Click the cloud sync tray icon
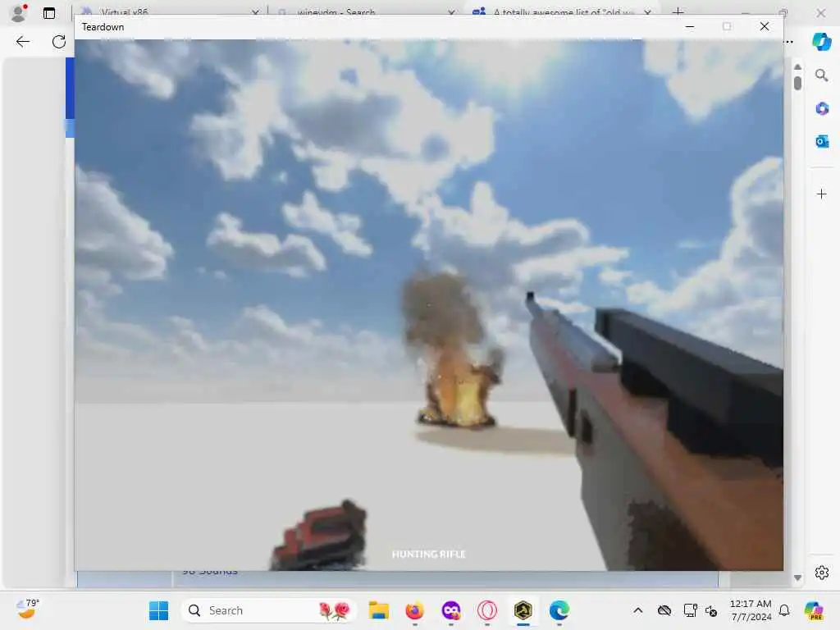Image resolution: width=840 pixels, height=630 pixels. coord(664,610)
